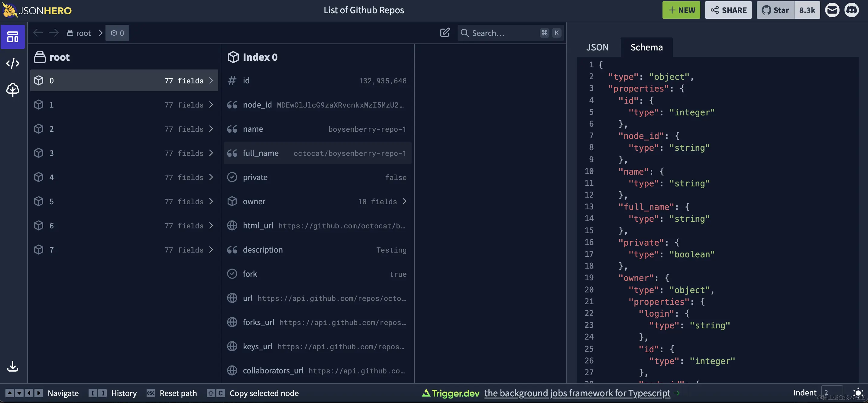Viewport: 868px width, 403px height.
Task: Click the edit title pencil icon
Action: 445,33
